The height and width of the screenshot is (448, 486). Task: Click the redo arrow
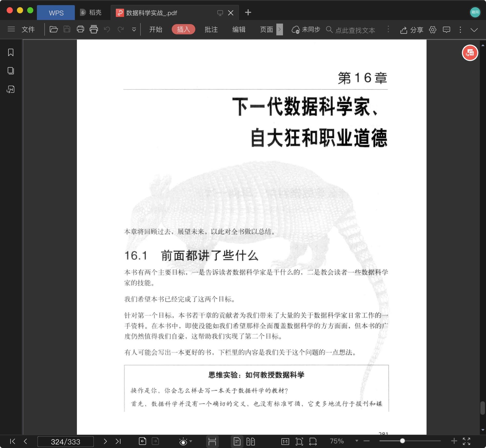click(120, 29)
